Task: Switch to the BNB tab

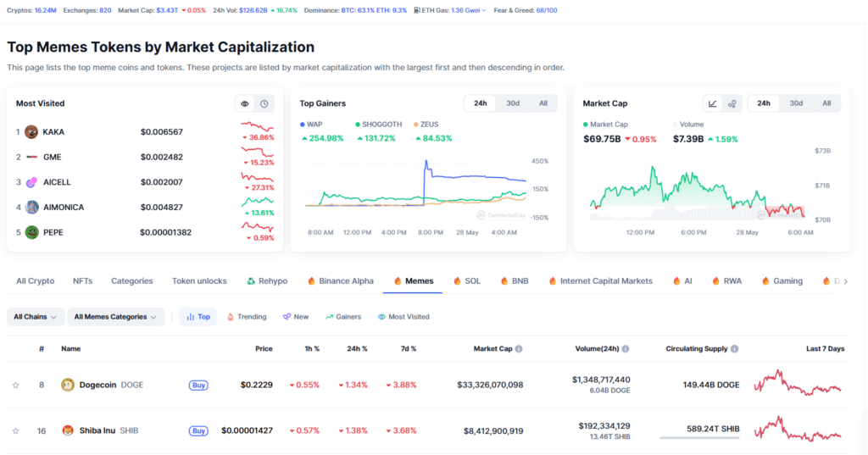Action: (515, 281)
